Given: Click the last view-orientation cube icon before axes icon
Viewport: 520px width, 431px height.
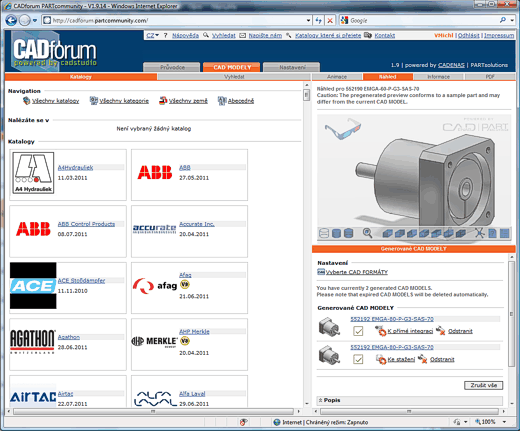Looking at the screenshot, I should (461, 233).
